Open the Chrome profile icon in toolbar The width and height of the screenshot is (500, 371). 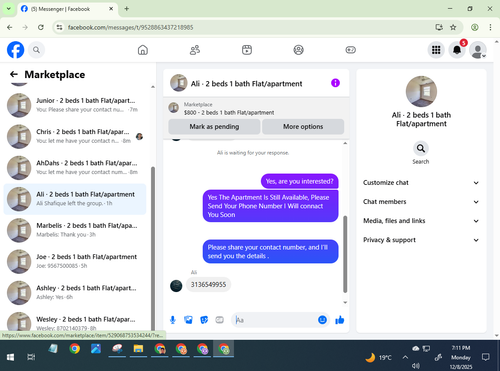(475, 27)
